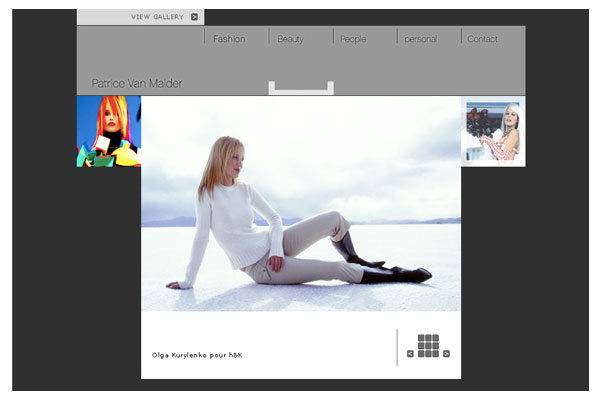Open the Fashion menu section

[229, 39]
